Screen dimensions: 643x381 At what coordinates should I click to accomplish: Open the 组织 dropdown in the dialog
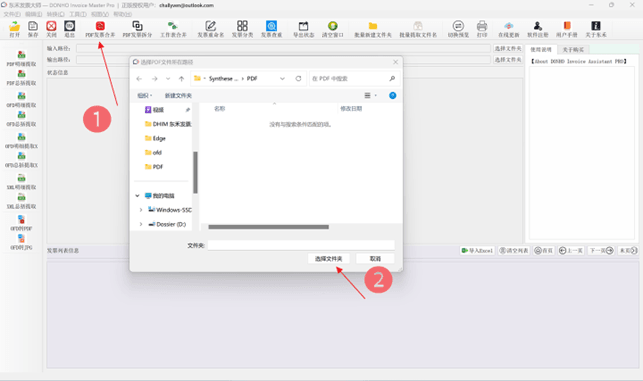point(144,96)
